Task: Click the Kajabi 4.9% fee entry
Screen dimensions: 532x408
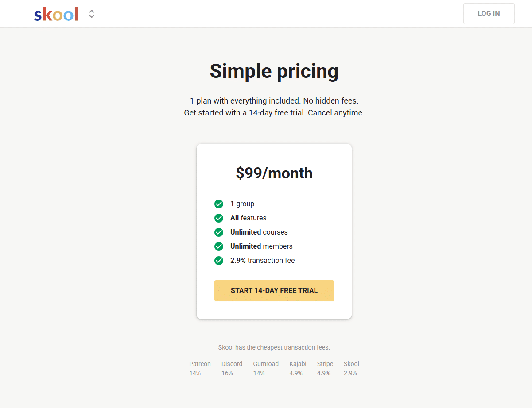Action: tap(298, 368)
